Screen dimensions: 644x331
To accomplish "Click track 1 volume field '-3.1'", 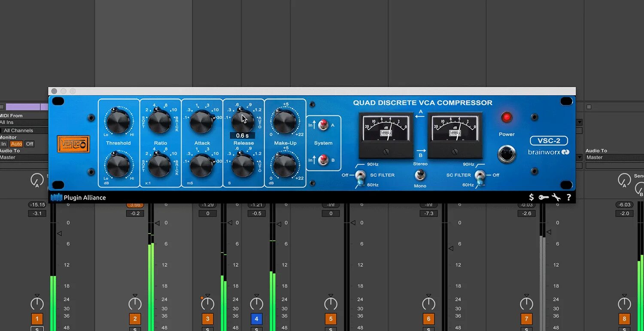I will point(37,213).
